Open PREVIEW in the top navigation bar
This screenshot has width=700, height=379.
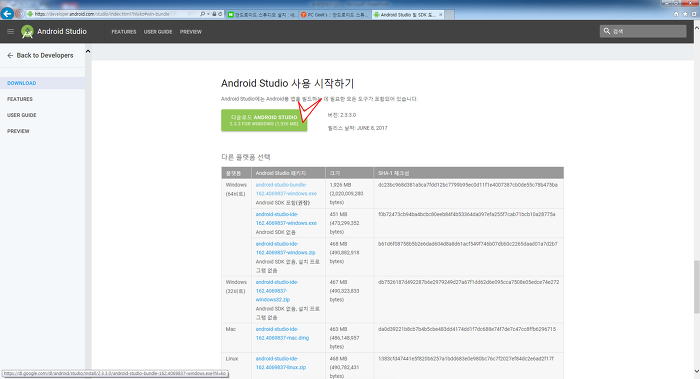click(x=191, y=32)
